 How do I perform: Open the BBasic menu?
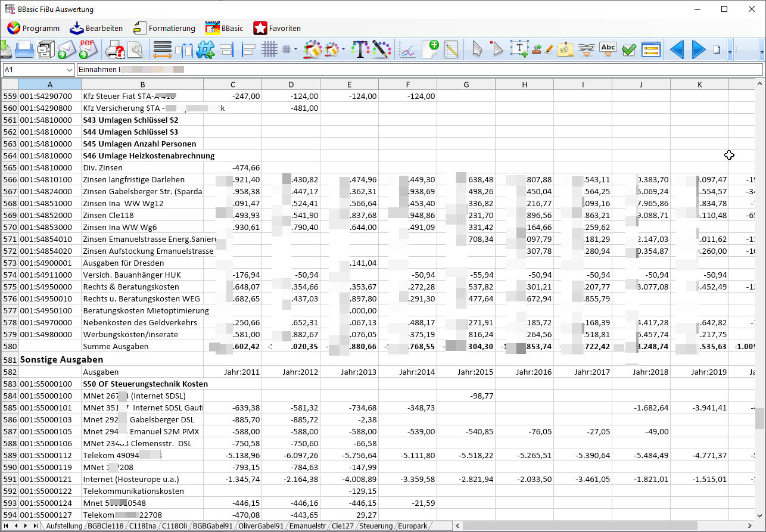click(224, 28)
